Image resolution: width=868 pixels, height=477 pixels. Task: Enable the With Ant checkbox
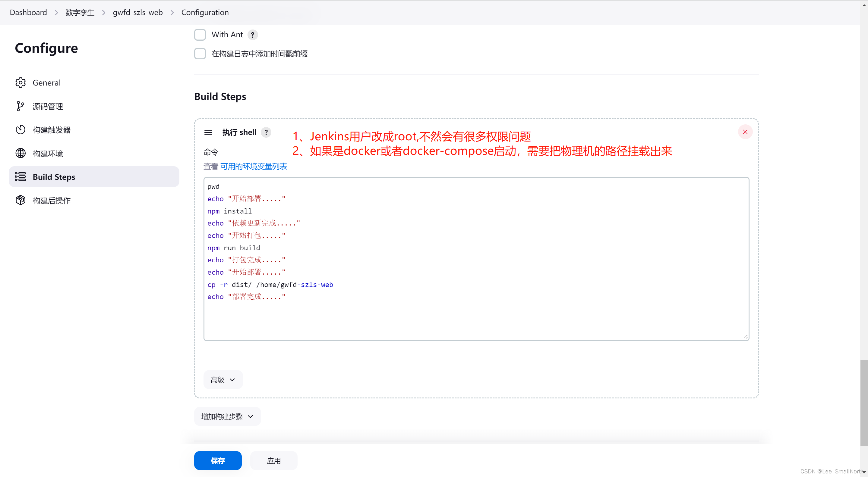200,35
